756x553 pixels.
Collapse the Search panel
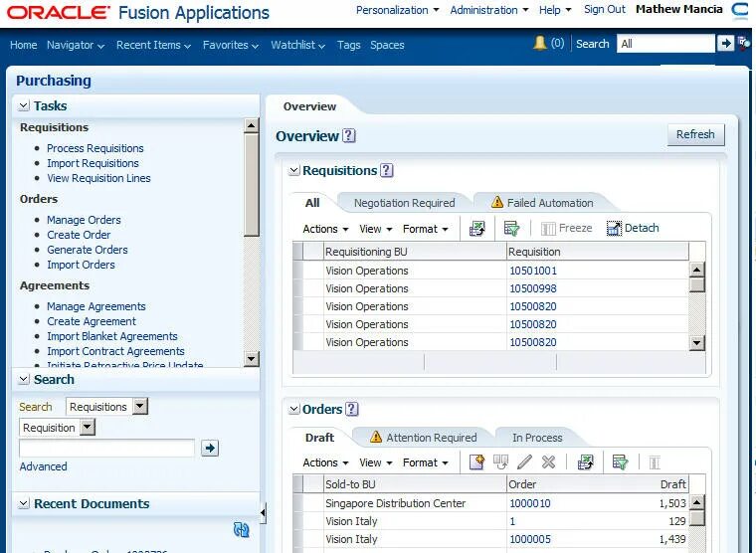pyautogui.click(x=24, y=379)
